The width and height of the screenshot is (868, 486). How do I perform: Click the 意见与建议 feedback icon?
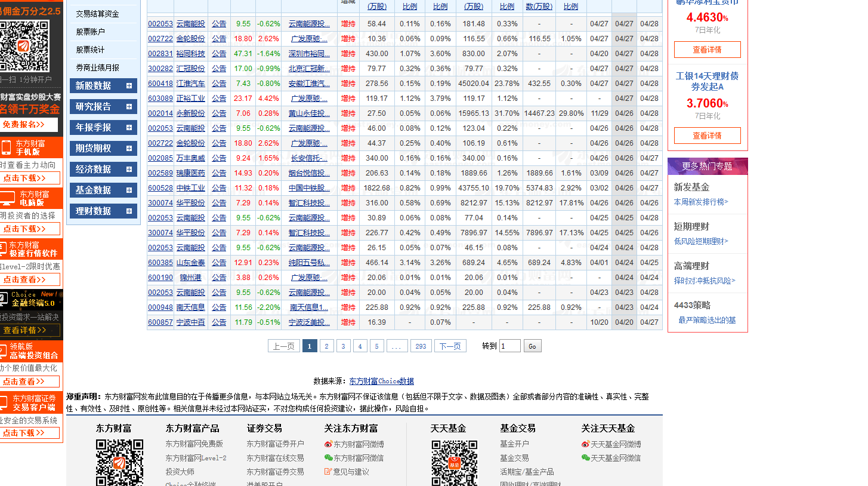pos(328,472)
